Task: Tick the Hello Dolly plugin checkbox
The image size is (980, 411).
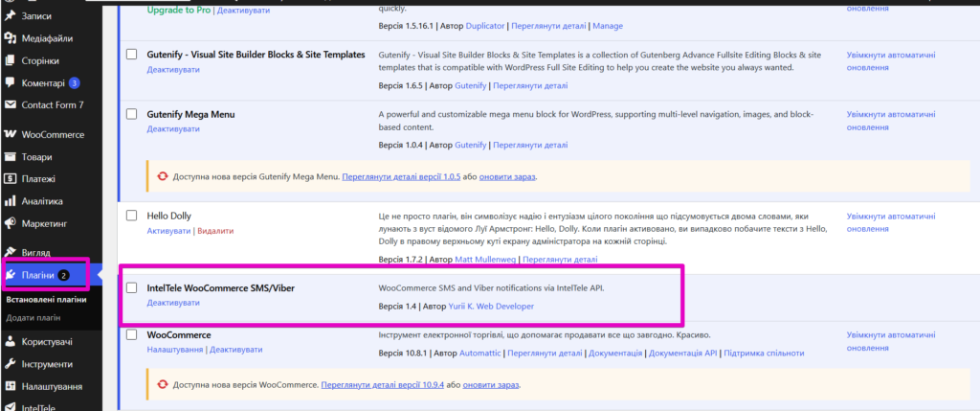Action: pos(131,216)
